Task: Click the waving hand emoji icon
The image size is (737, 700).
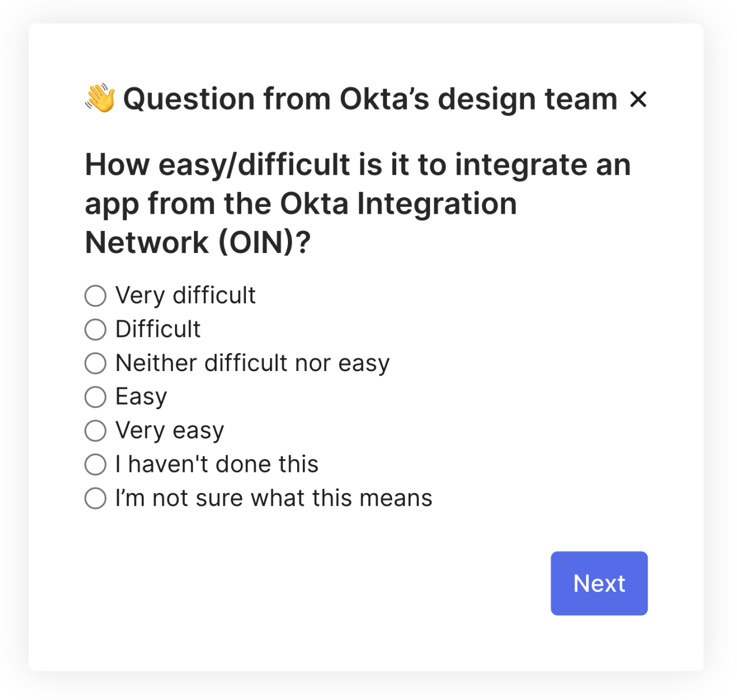Action: pos(99,98)
